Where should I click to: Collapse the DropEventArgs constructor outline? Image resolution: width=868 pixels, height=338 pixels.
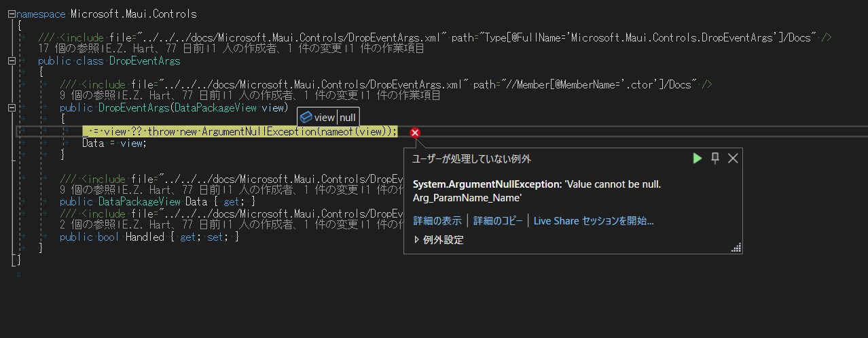click(12, 108)
